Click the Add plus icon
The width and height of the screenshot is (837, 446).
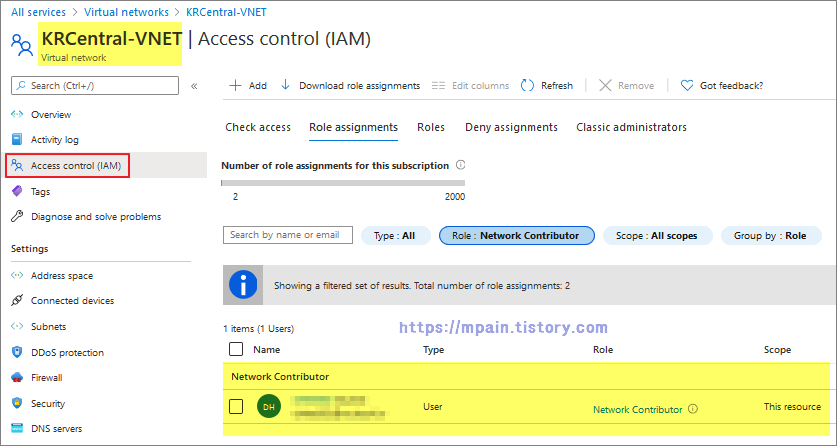(235, 85)
